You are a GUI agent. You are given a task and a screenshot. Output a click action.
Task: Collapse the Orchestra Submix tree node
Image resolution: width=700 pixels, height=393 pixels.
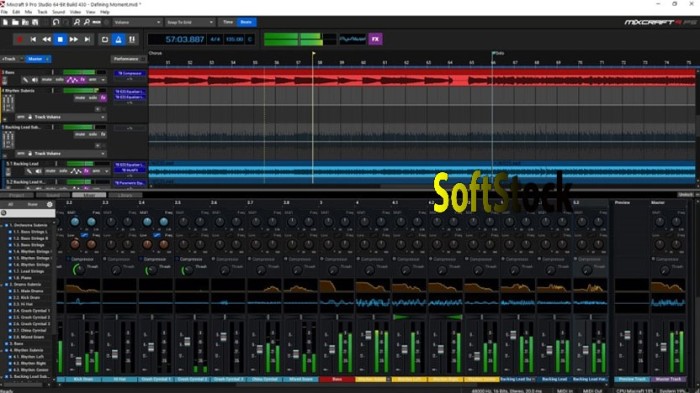(x=2, y=225)
